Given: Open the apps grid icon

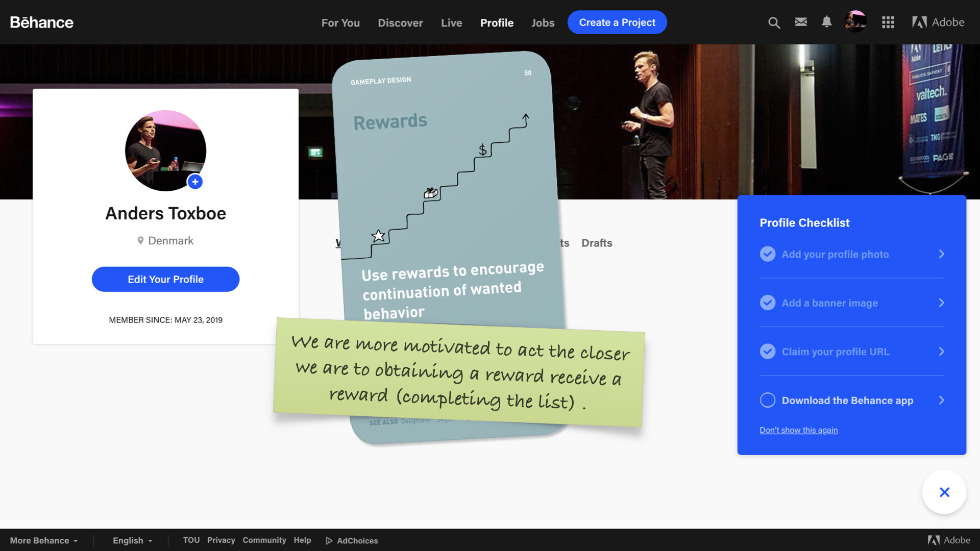Looking at the screenshot, I should (x=888, y=22).
